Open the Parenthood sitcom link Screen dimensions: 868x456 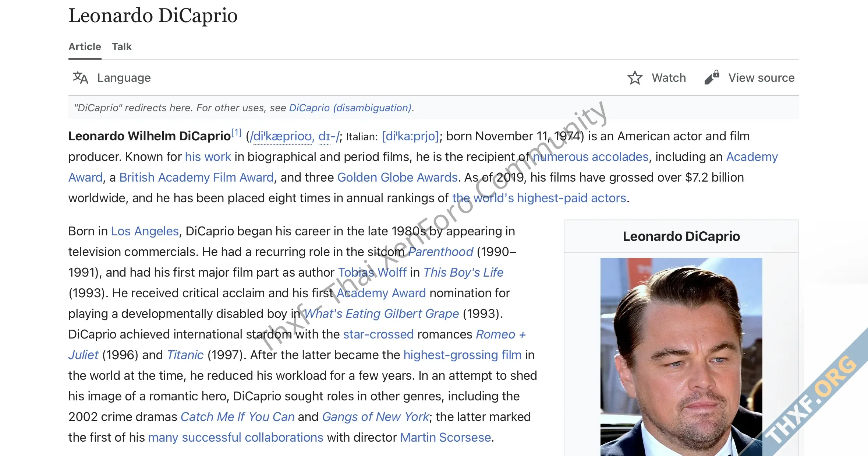441,252
